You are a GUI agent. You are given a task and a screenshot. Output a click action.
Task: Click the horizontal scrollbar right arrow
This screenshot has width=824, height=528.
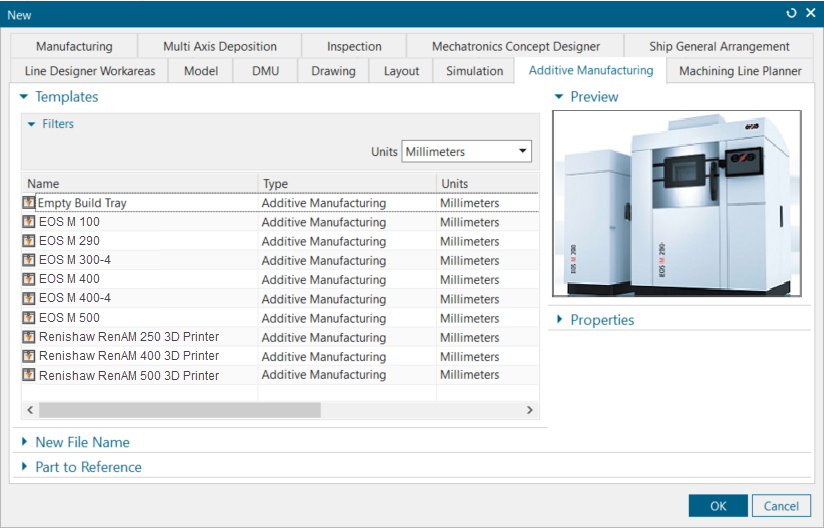[530, 410]
